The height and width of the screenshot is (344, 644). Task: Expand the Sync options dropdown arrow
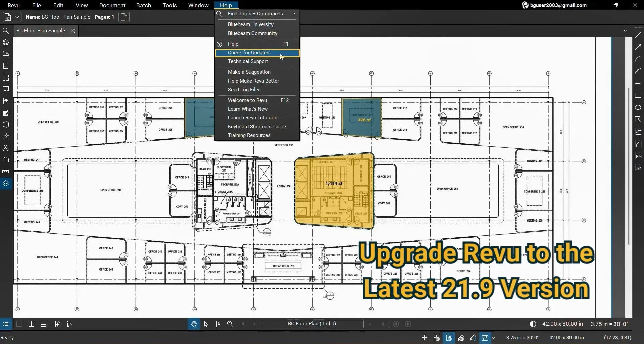click(493, 338)
